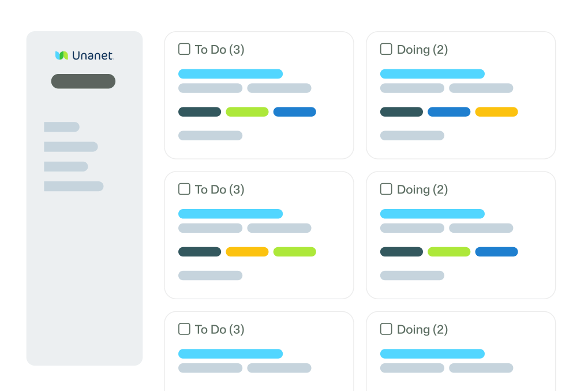Click the lime green tag in top To Do card

click(247, 112)
